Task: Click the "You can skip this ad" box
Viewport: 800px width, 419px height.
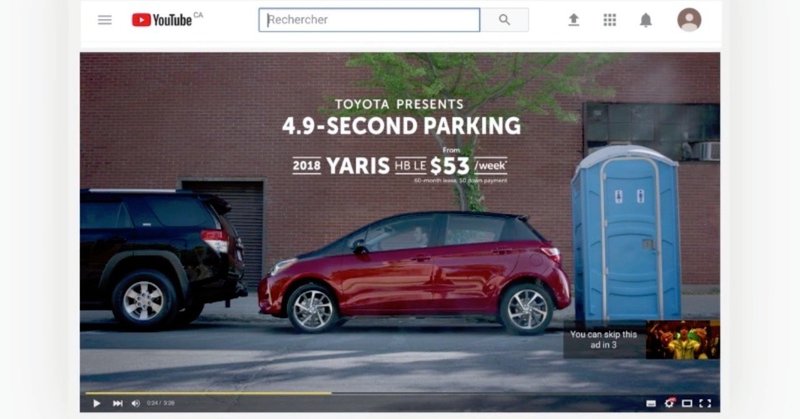Action: click(604, 340)
